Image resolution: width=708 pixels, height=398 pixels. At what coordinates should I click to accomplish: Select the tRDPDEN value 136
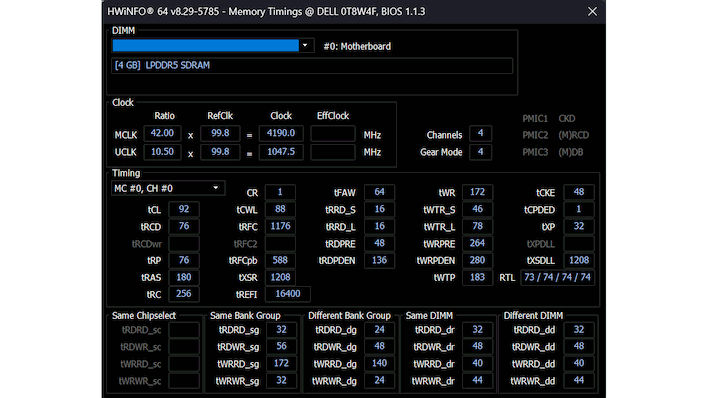point(379,260)
